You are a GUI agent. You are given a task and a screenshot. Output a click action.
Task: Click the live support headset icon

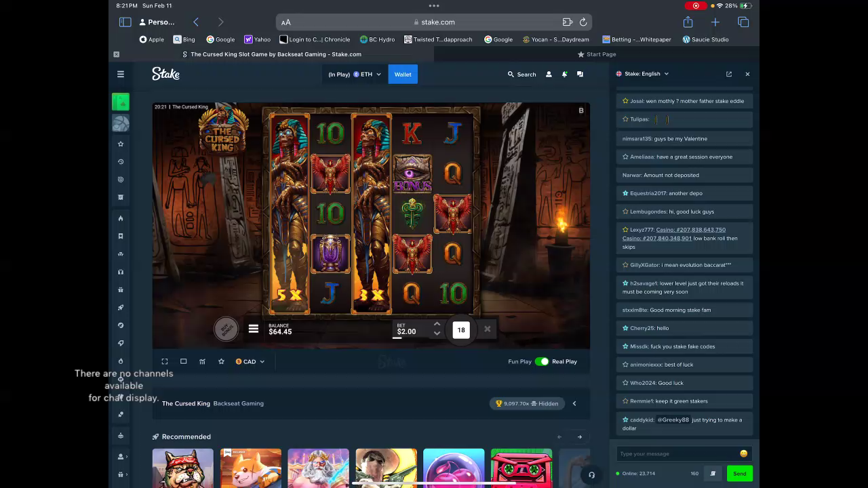point(591,475)
